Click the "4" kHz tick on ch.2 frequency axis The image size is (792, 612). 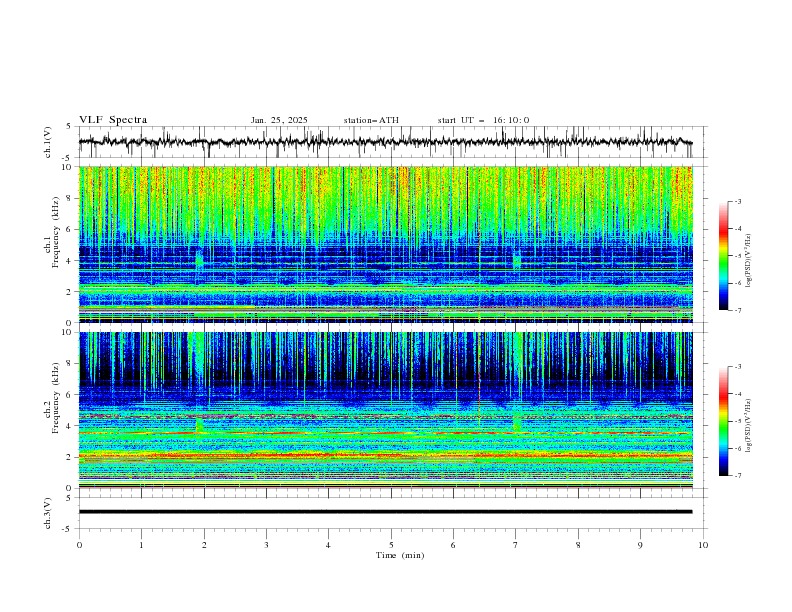coord(70,426)
